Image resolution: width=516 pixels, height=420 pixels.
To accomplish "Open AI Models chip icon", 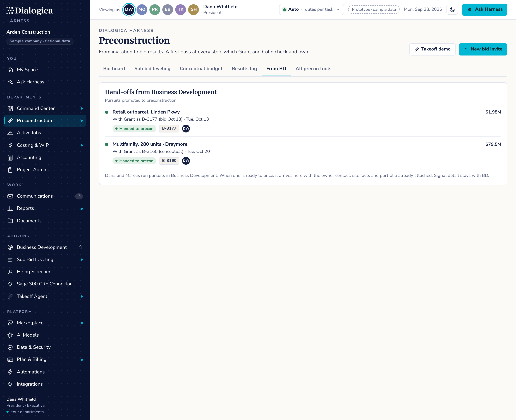I will coord(10,335).
